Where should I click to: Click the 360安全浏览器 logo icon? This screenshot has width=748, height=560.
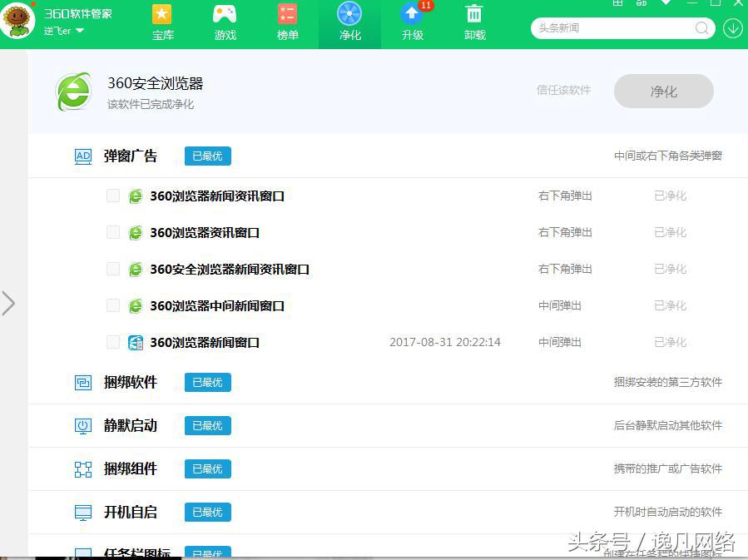[73, 92]
